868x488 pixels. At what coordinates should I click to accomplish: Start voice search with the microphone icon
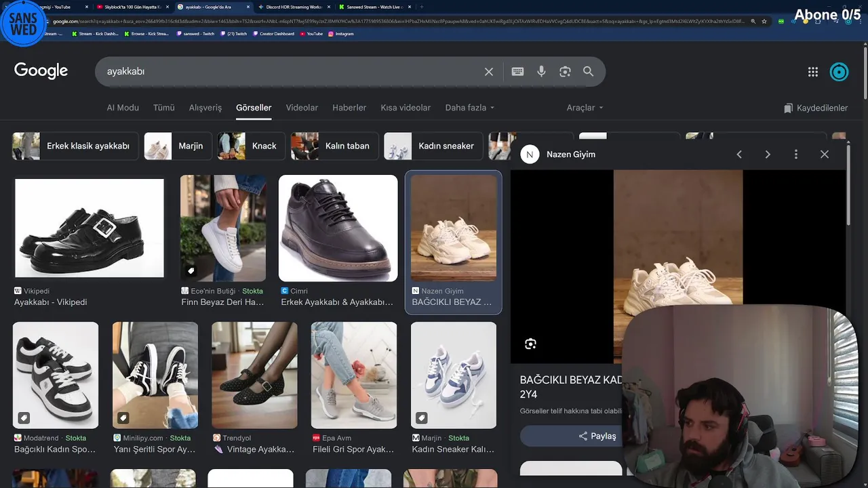click(541, 72)
